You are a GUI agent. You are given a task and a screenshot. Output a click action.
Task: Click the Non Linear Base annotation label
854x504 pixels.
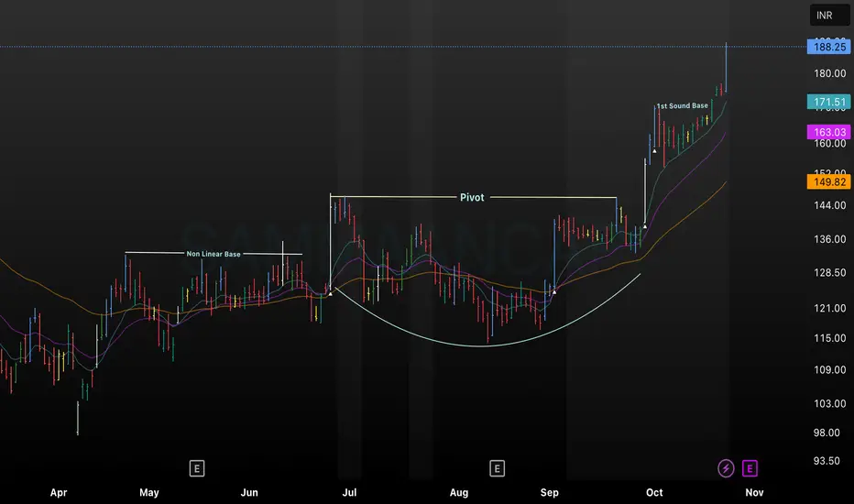[213, 254]
